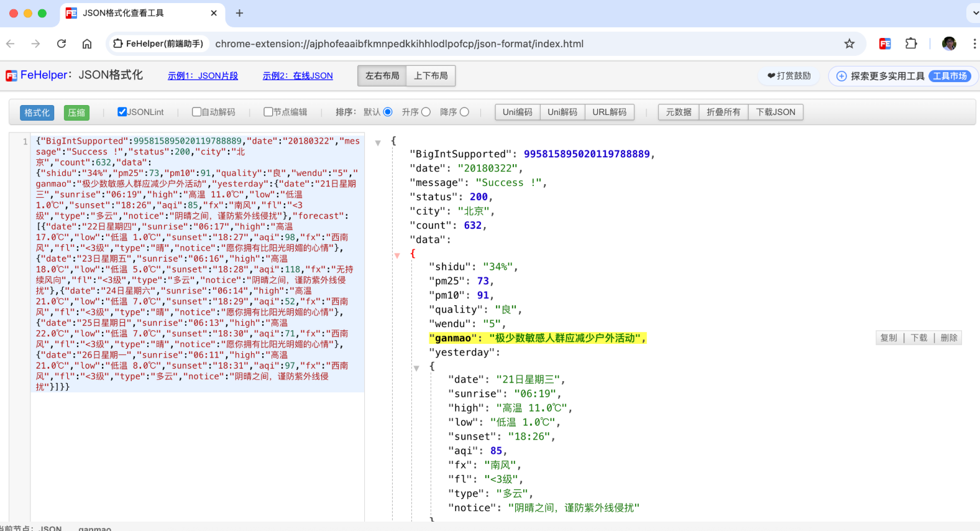Collapse the yesterday object node arrow

[x=416, y=368]
